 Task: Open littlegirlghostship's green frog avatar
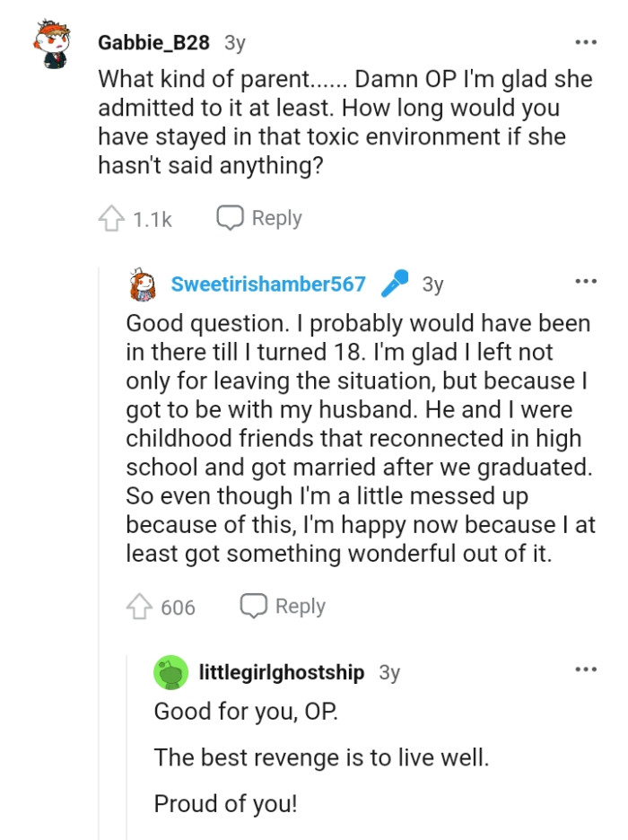pos(170,669)
